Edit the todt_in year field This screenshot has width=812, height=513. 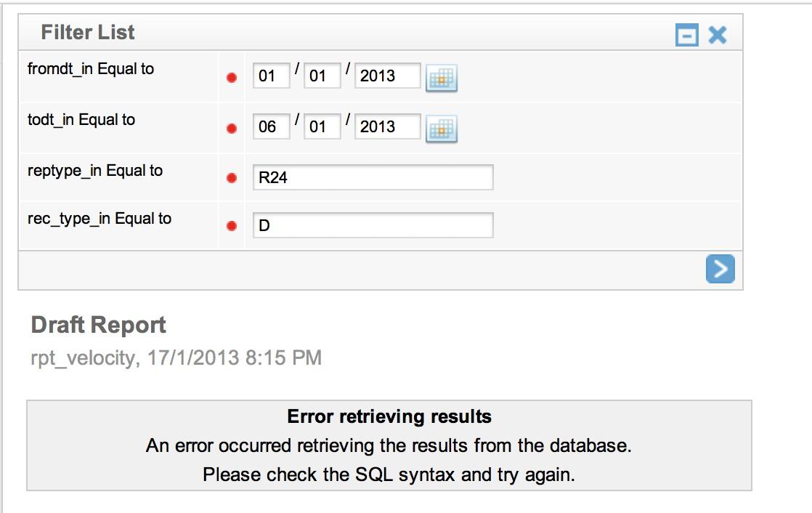coord(387,126)
